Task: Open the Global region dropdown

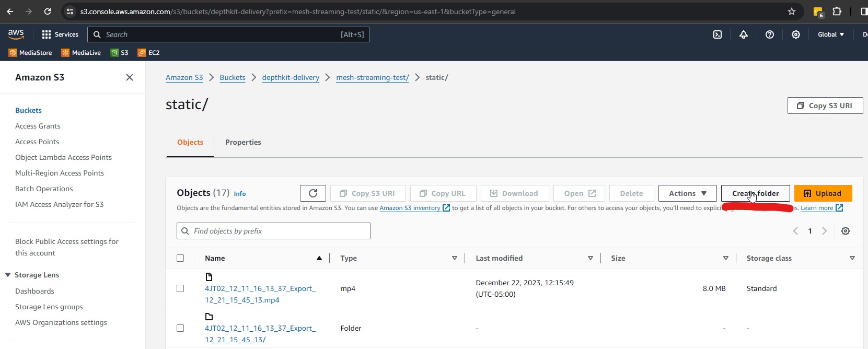Action: [831, 34]
